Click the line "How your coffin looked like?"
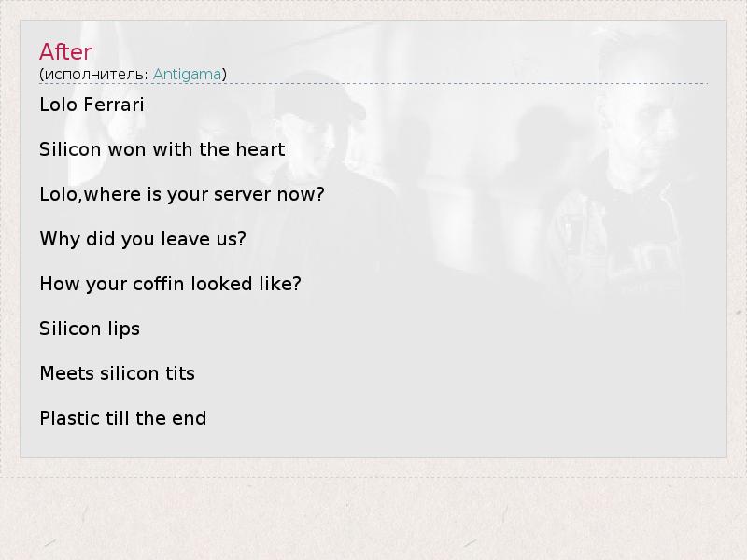 (170, 284)
